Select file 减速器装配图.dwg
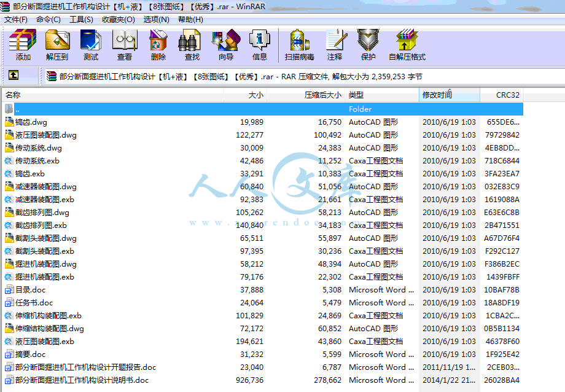The height and width of the screenshot is (392, 565). (x=46, y=186)
